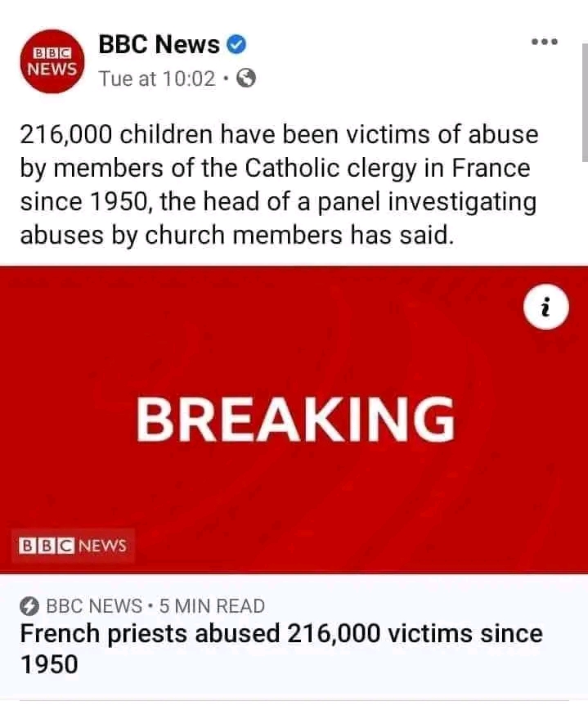Open the BBC News page name link
The image size is (588, 706).
click(x=159, y=44)
